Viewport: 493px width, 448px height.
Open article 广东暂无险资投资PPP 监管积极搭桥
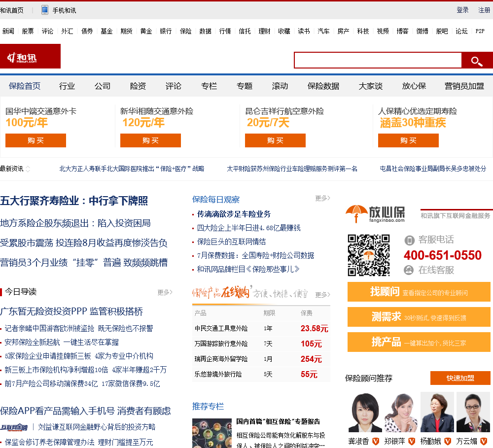[x=71, y=311]
